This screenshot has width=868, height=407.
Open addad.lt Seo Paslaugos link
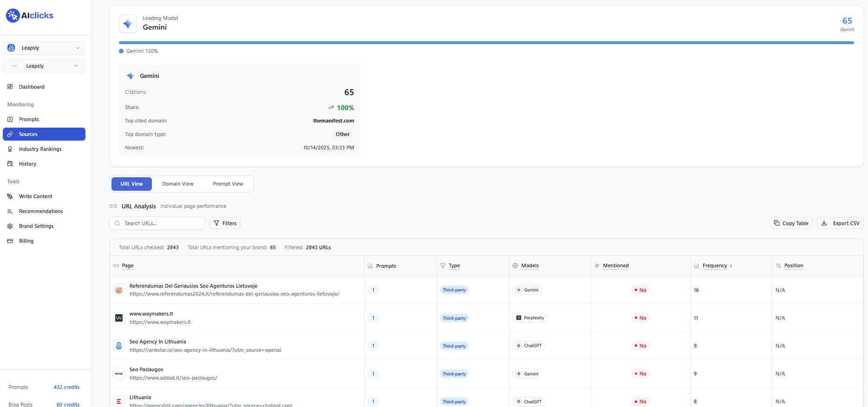point(173,378)
